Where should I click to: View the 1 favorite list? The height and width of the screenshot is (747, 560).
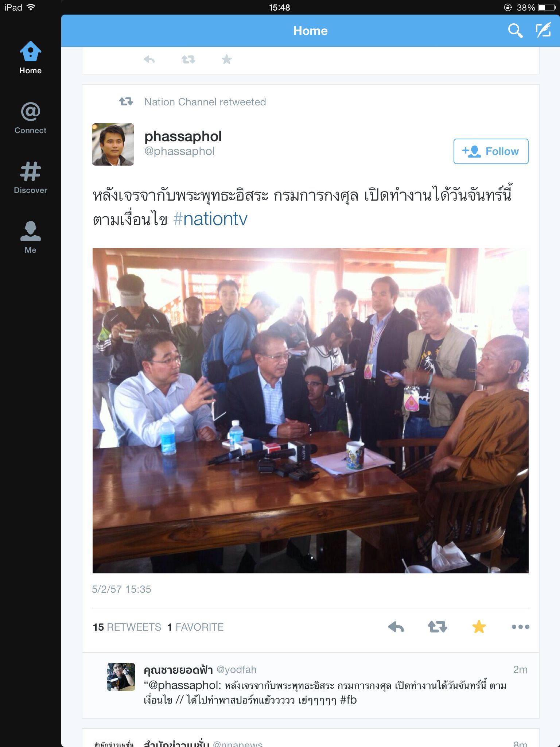pyautogui.click(x=195, y=627)
